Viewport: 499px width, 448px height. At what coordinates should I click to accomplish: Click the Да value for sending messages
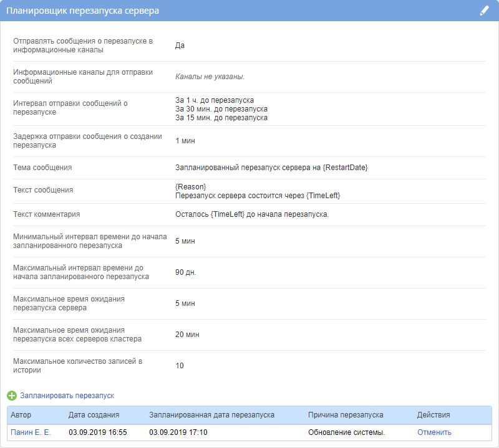pos(180,45)
